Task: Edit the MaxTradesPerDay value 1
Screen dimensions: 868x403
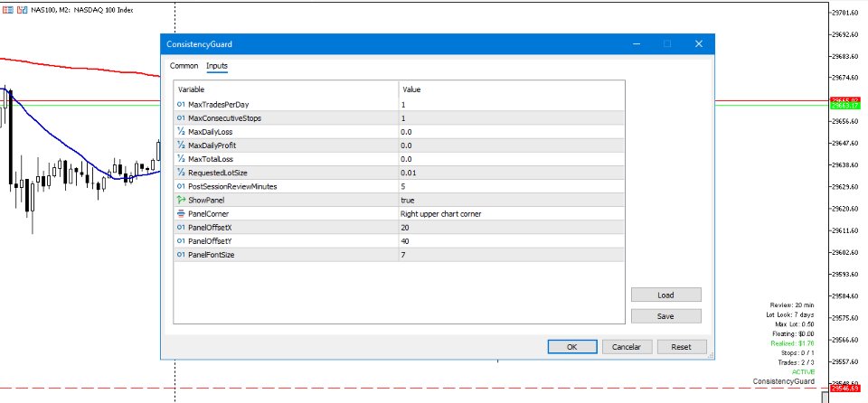Action: click(512, 105)
